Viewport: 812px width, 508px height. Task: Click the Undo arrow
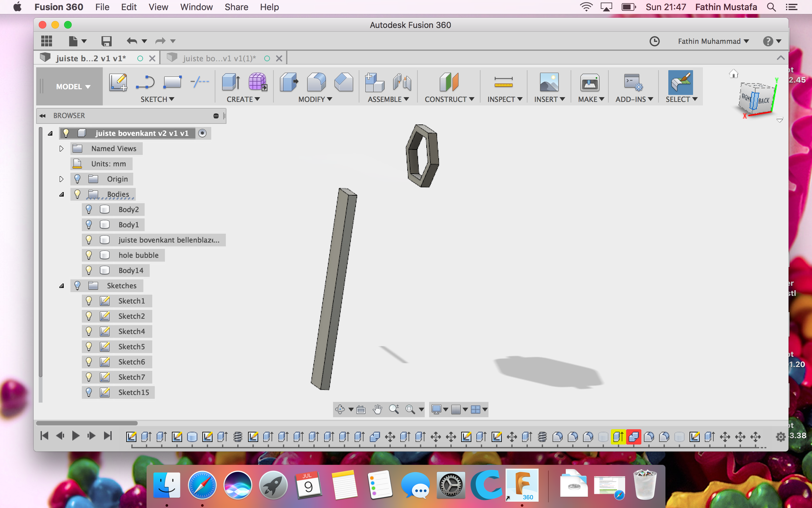(x=132, y=41)
